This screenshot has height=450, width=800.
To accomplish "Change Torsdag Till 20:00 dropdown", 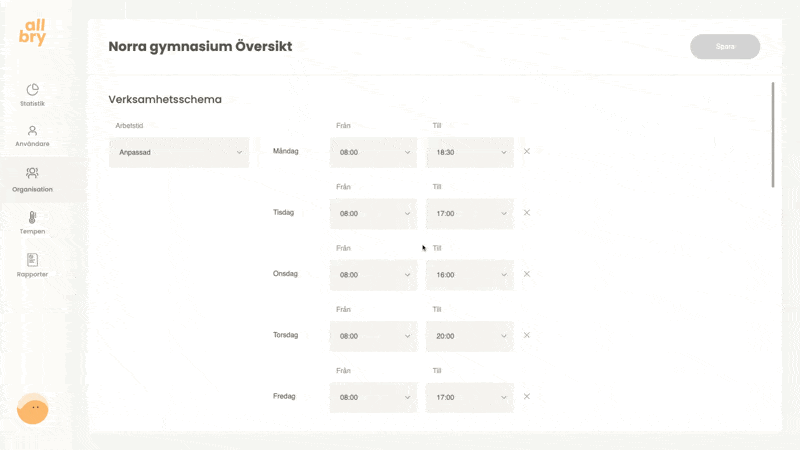I will pyautogui.click(x=470, y=336).
